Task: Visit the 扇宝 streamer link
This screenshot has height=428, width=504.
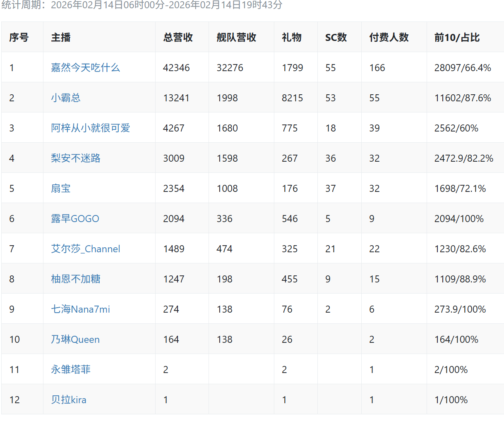Action: (x=60, y=188)
